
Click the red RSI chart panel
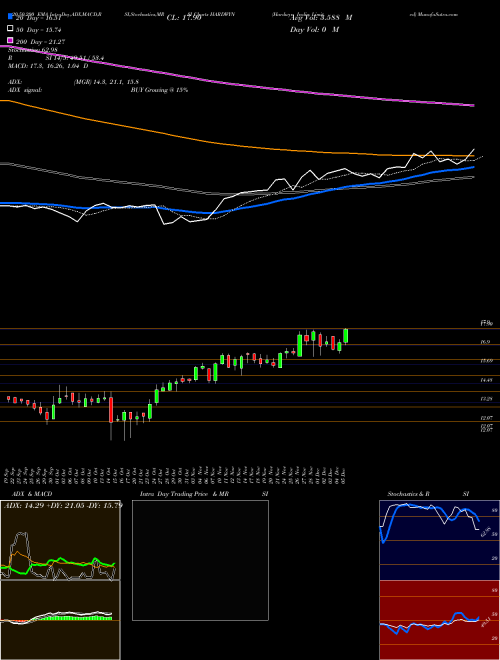439,620
